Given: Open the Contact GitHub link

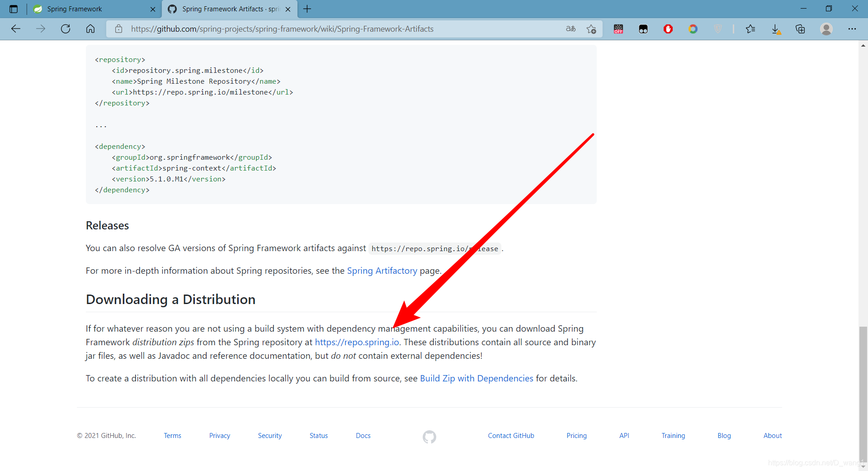Looking at the screenshot, I should pyautogui.click(x=511, y=436).
